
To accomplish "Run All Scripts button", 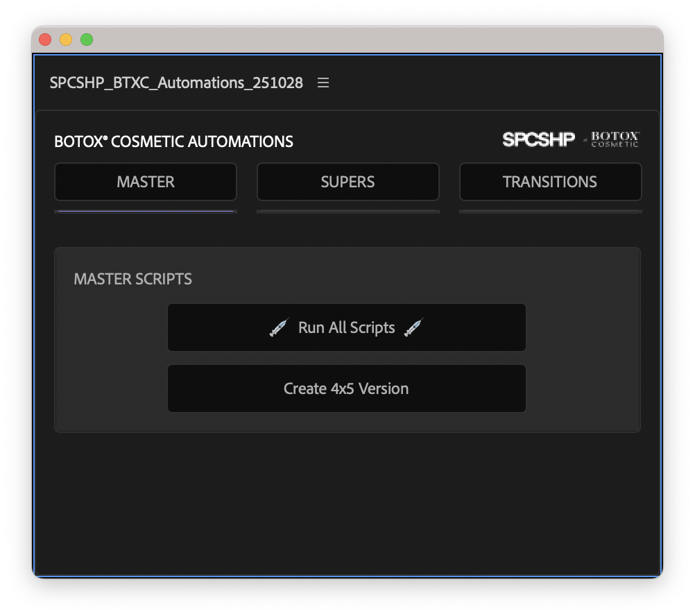I will click(x=347, y=327).
